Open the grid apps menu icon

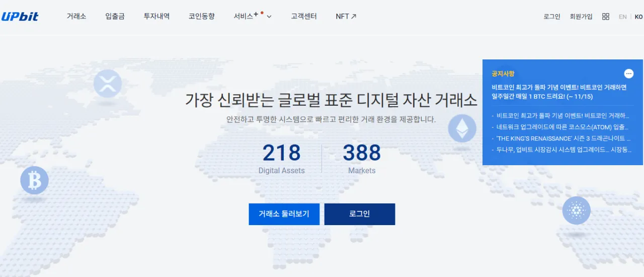tap(605, 17)
